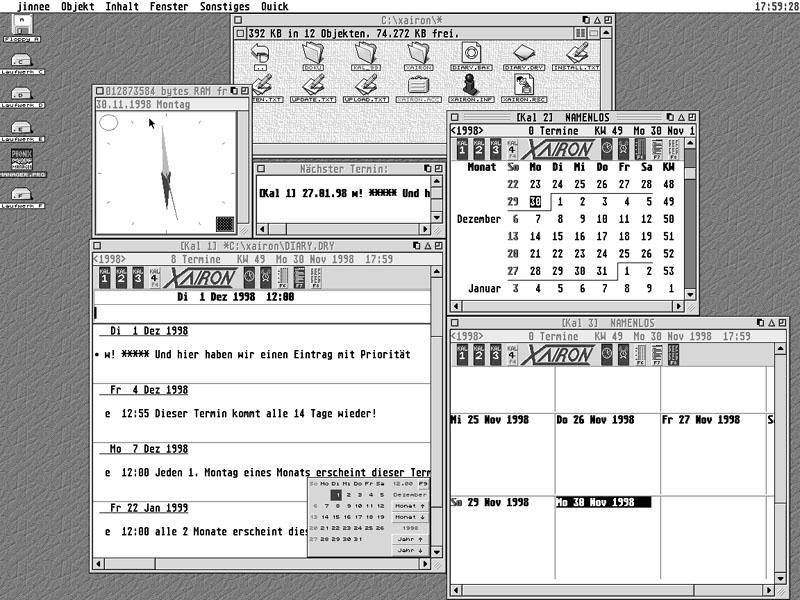Click the Fr 4 Dez 1998 entry heading
Screen dimensions: 800x600
(x=148, y=390)
